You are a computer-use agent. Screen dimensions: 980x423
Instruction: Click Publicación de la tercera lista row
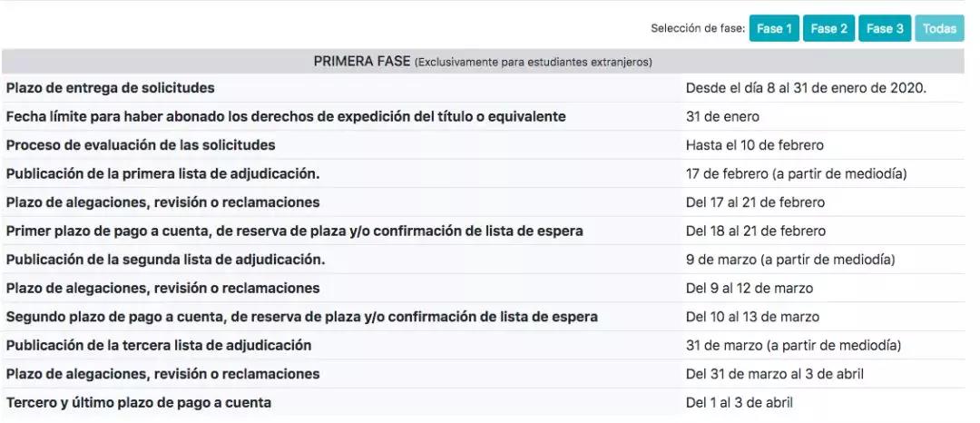point(483,346)
